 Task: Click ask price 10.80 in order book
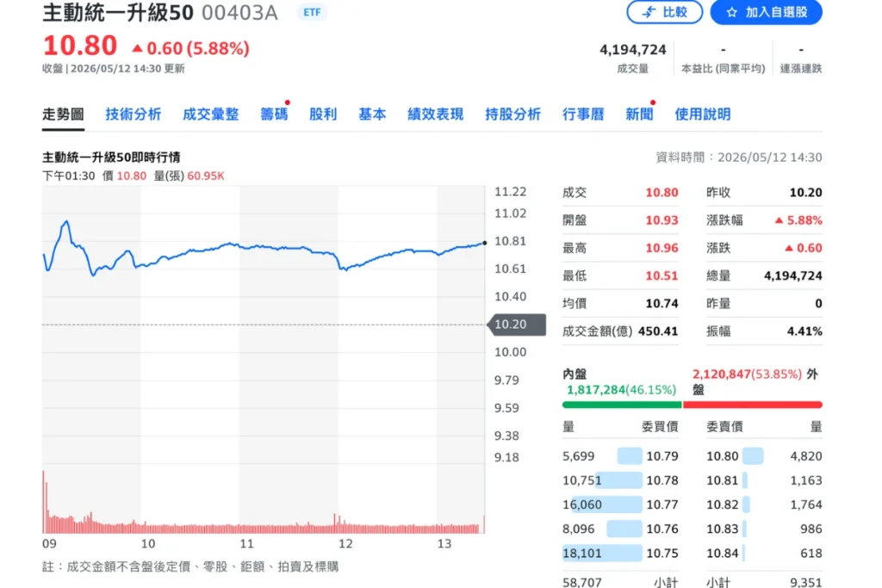pos(723,456)
